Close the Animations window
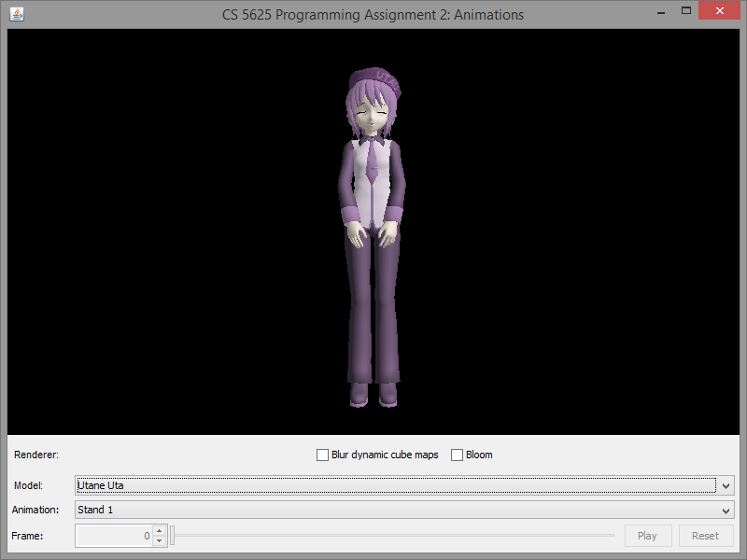The width and height of the screenshot is (747, 560). [721, 12]
